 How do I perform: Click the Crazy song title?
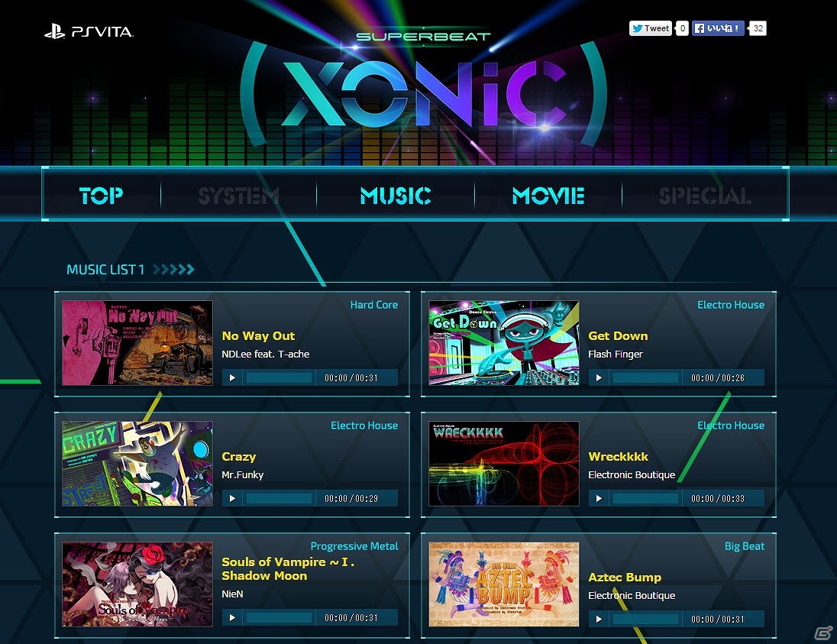point(238,457)
